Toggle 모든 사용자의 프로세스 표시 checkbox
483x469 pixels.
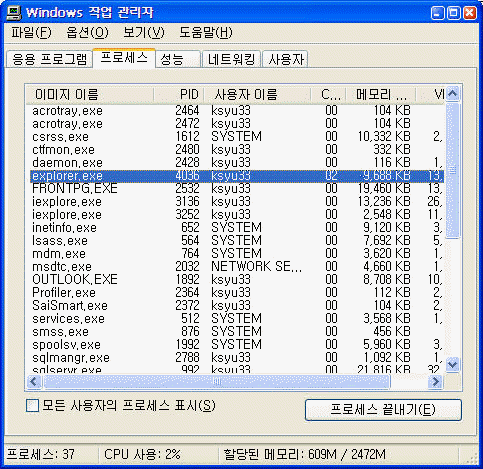(32, 406)
